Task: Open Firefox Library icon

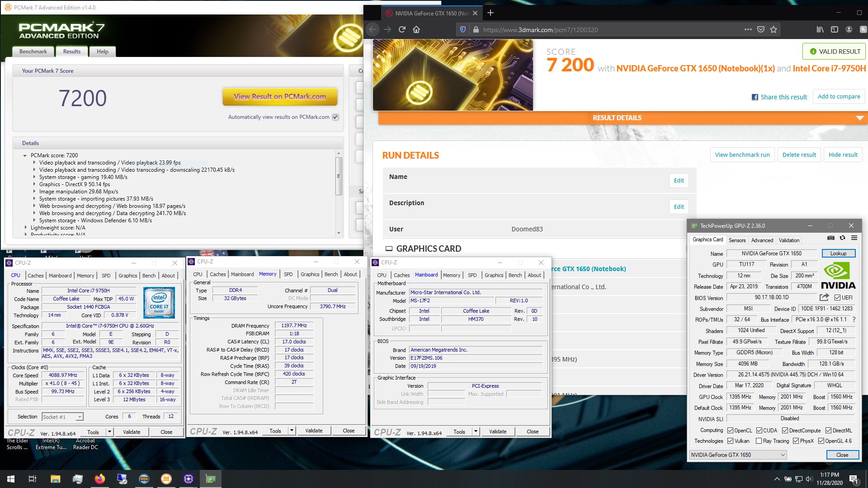Action: pyautogui.click(x=820, y=29)
